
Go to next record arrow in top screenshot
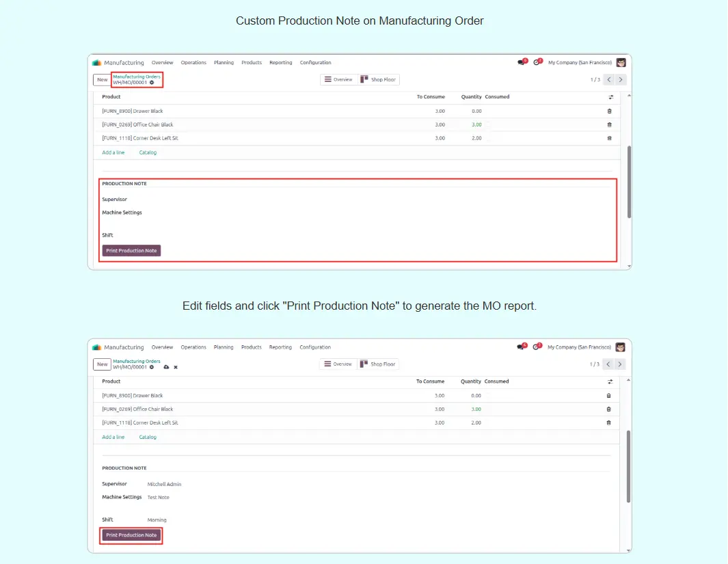[621, 79]
